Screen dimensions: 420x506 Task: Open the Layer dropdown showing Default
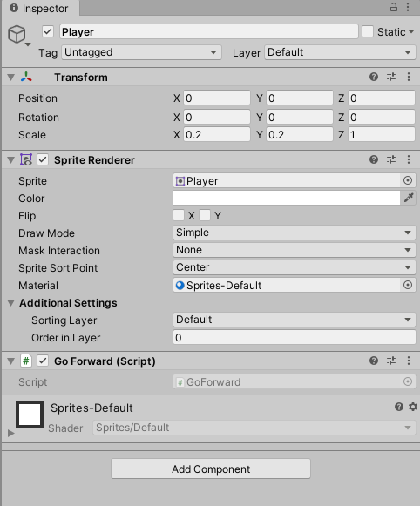pyautogui.click(x=340, y=52)
